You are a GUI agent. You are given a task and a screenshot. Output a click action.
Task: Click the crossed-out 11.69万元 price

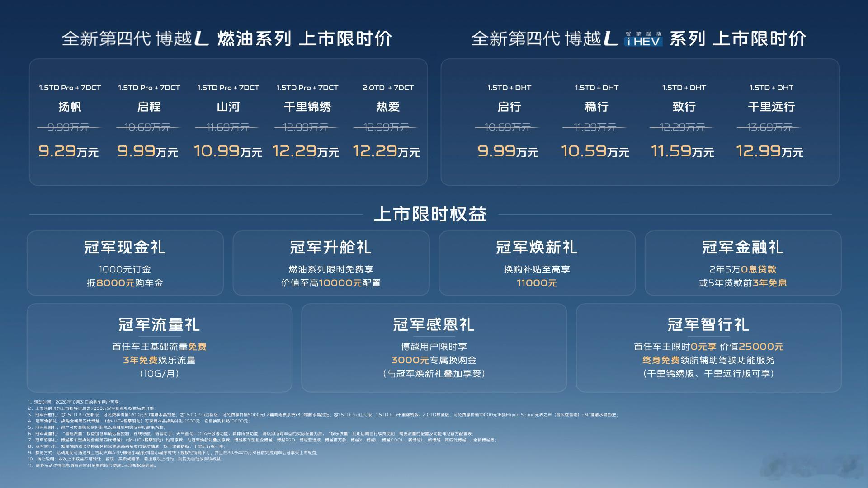(227, 127)
